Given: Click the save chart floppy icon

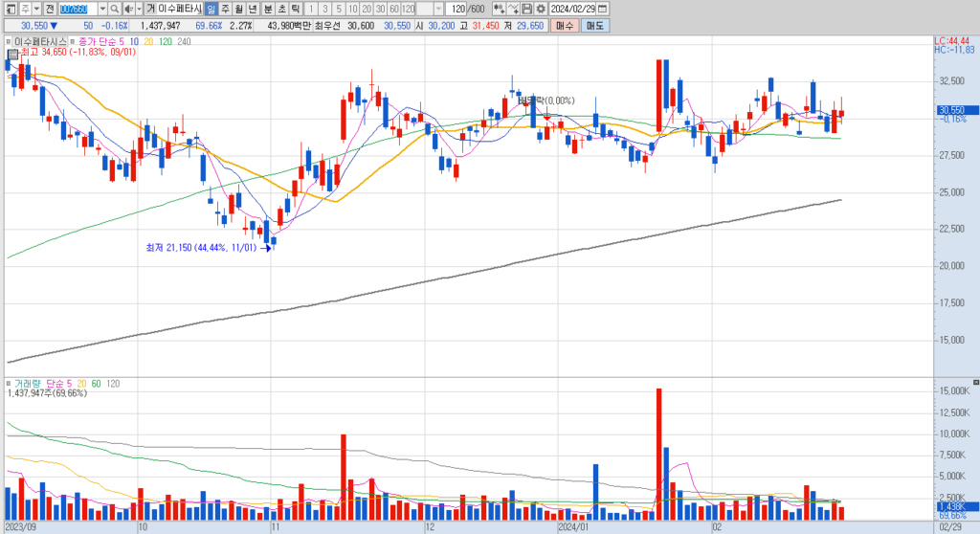Looking at the screenshot, I should coord(527,9).
